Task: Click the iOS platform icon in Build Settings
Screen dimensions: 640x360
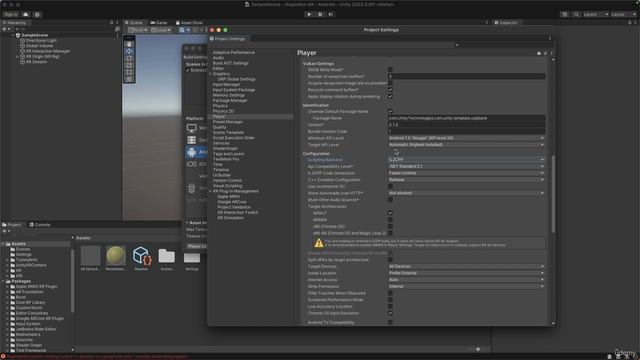Action: tap(191, 164)
